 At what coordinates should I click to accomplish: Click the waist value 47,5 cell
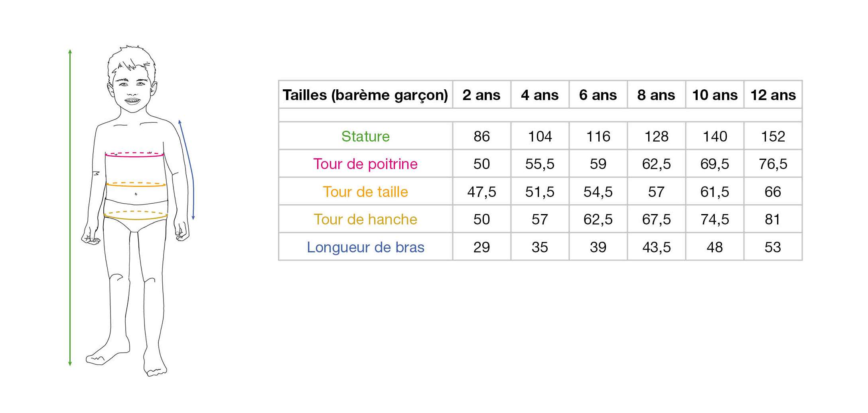481,192
